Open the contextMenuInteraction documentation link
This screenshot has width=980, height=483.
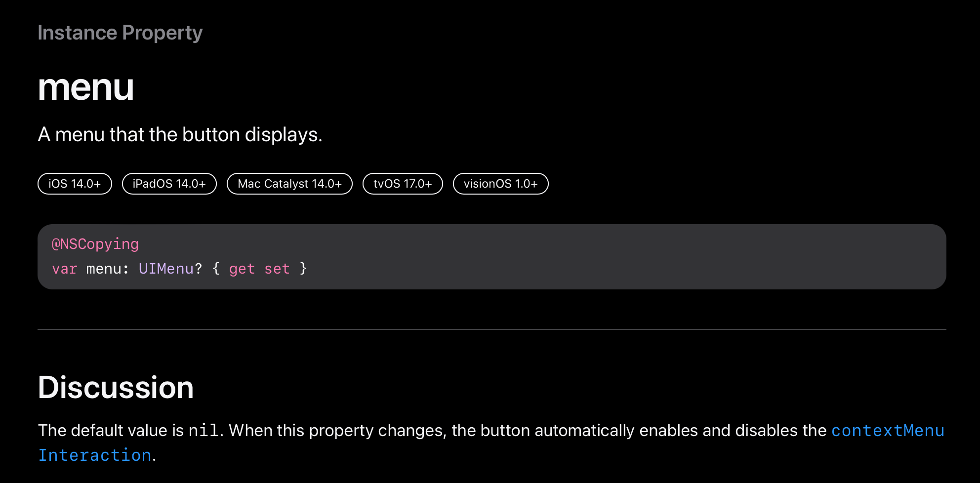(887, 431)
